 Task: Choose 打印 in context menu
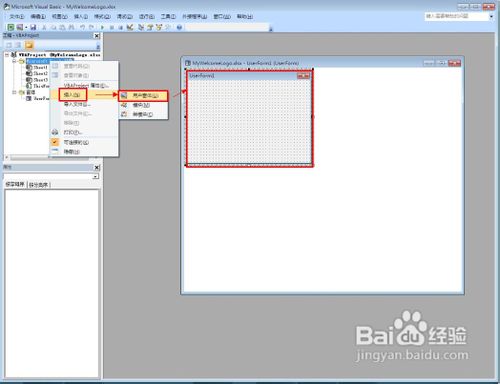click(84, 132)
